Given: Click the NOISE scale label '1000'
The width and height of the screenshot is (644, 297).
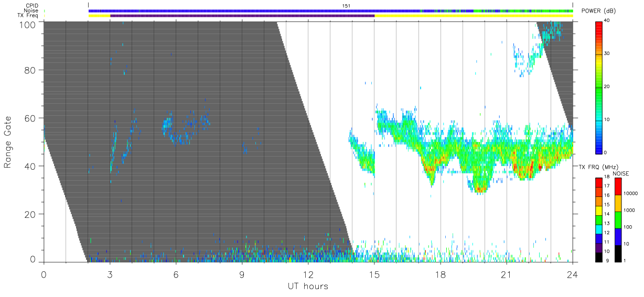Looking at the screenshot, I should tap(630, 210).
